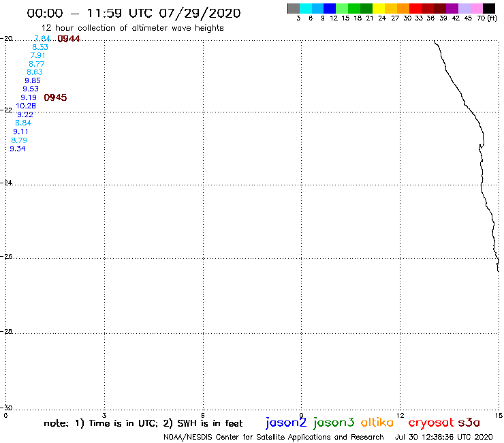The height and width of the screenshot is (443, 504).
Task: Click the 70 value in the legend scale
Action: [481, 18]
